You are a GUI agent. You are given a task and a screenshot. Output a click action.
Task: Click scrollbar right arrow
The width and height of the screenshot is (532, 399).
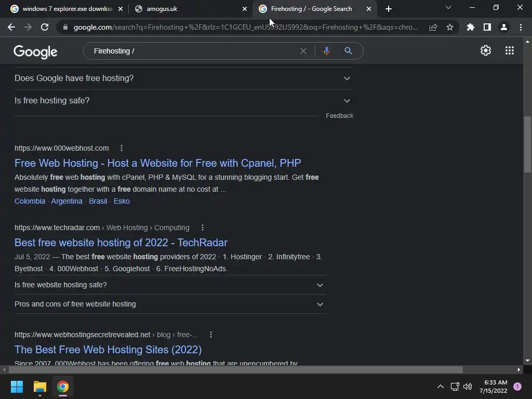[519, 369]
